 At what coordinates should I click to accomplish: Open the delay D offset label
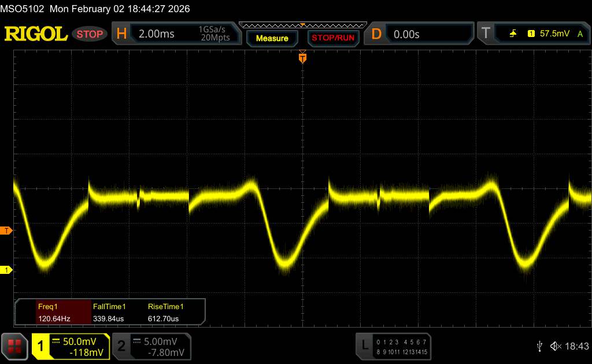pyautogui.click(x=376, y=34)
